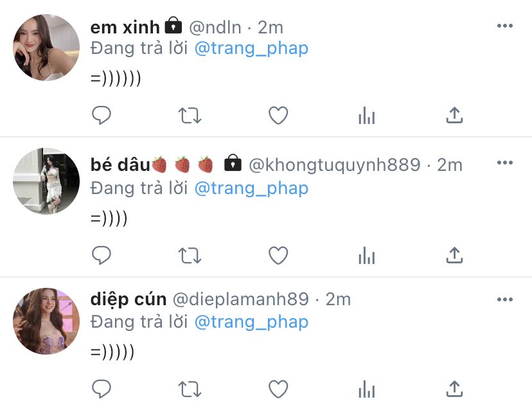Open @trang_phap link in diệp cún's reply

(251, 322)
